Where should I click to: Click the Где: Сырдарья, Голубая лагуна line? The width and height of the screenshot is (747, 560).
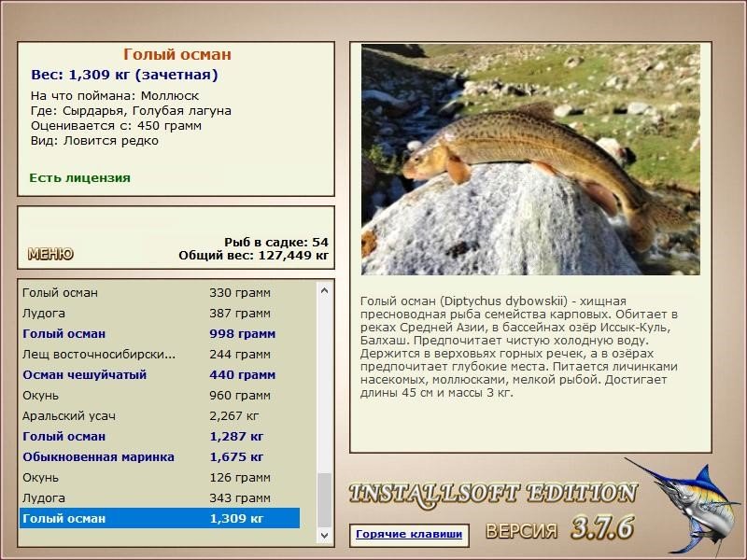[131, 111]
